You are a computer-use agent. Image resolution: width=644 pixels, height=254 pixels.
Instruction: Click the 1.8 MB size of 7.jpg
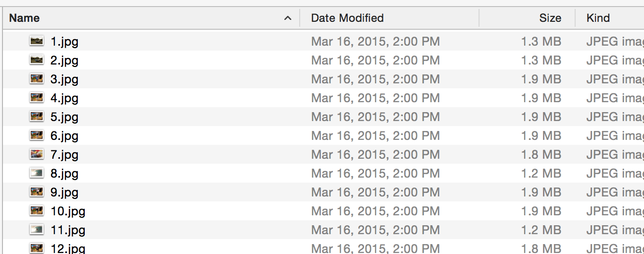coord(541,155)
